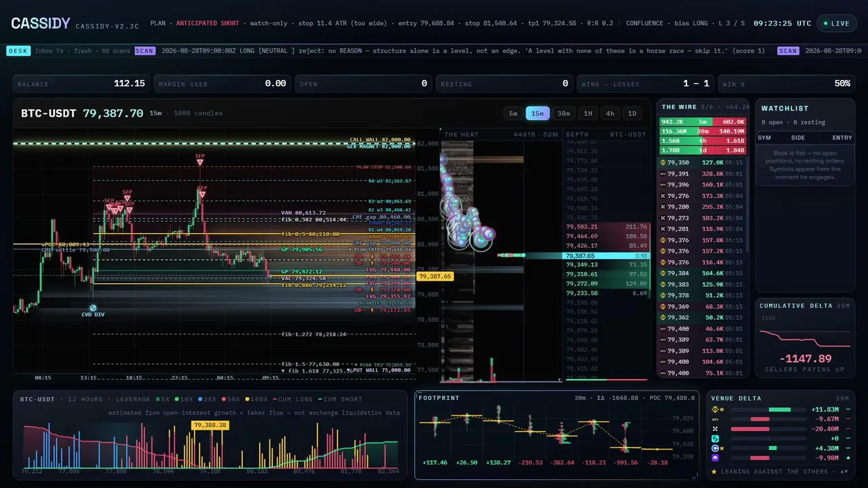Viewport: 868px width, 488px height.
Task: Switch chart to 1D timeframe
Action: [x=632, y=113]
